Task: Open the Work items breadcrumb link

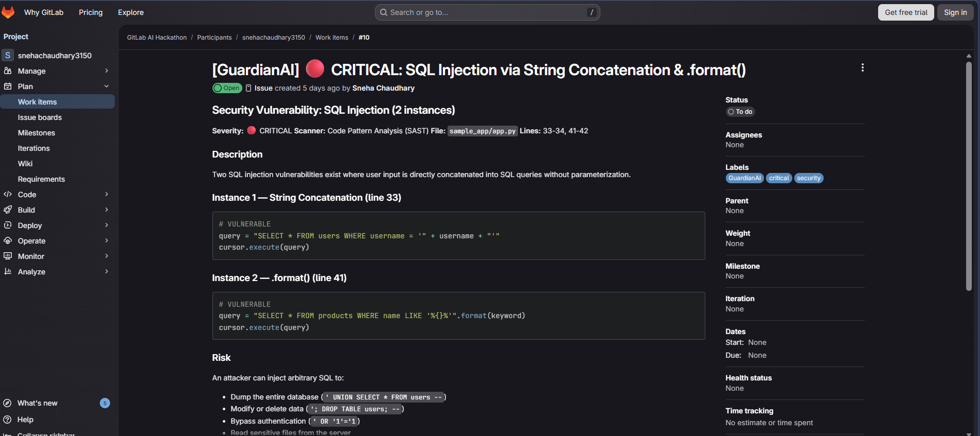Action: pyautogui.click(x=332, y=38)
